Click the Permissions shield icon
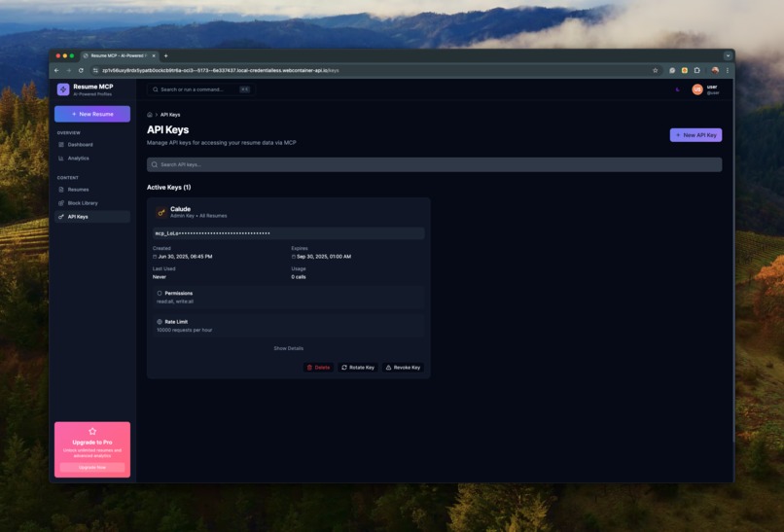This screenshot has width=784, height=532. tap(160, 293)
